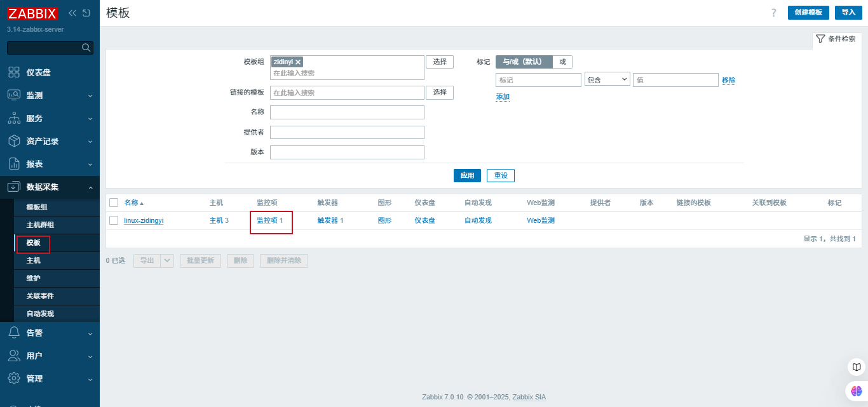Click the 报表 reports icon

coord(14,164)
